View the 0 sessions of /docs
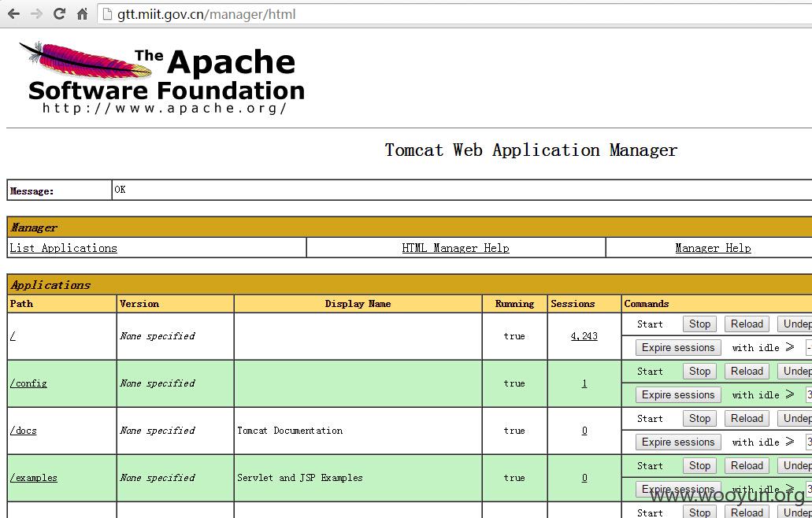This screenshot has height=518, width=812. (584, 431)
